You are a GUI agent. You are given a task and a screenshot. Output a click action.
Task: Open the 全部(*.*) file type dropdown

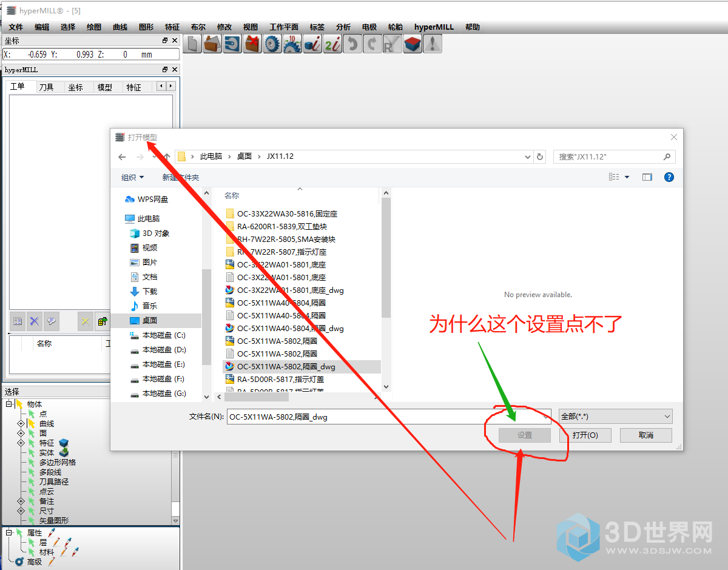pos(615,416)
